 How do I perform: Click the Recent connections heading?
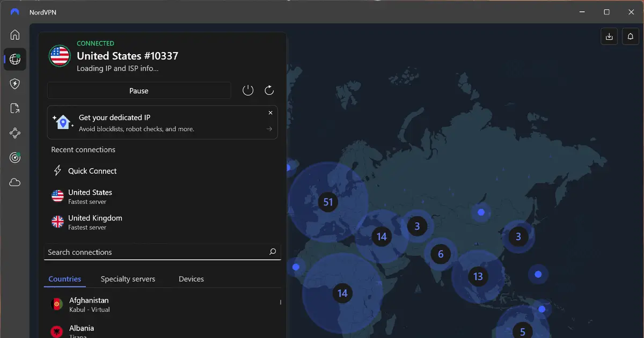coord(83,150)
